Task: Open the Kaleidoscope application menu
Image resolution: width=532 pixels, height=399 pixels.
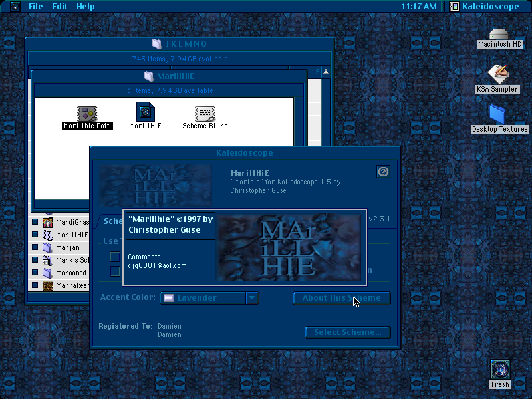Action: pyautogui.click(x=484, y=6)
